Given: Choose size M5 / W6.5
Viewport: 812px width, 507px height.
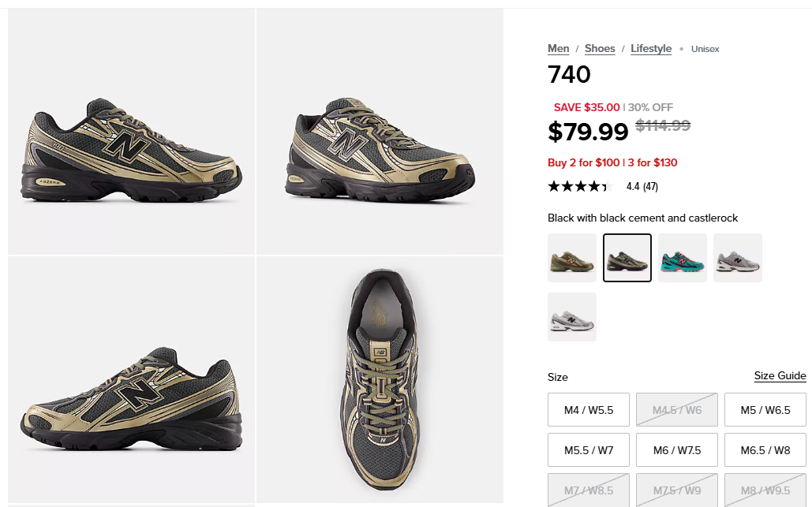Looking at the screenshot, I should 765,410.
